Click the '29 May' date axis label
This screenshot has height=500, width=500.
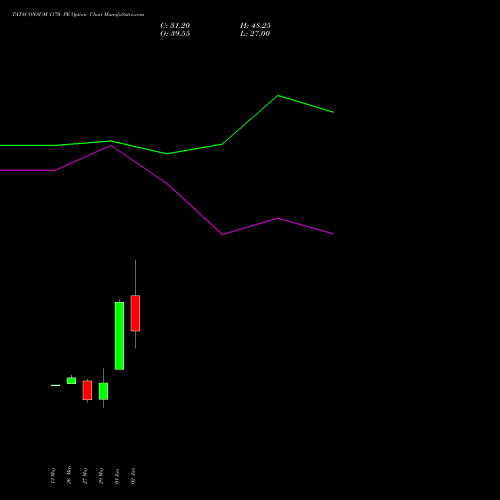(101, 475)
